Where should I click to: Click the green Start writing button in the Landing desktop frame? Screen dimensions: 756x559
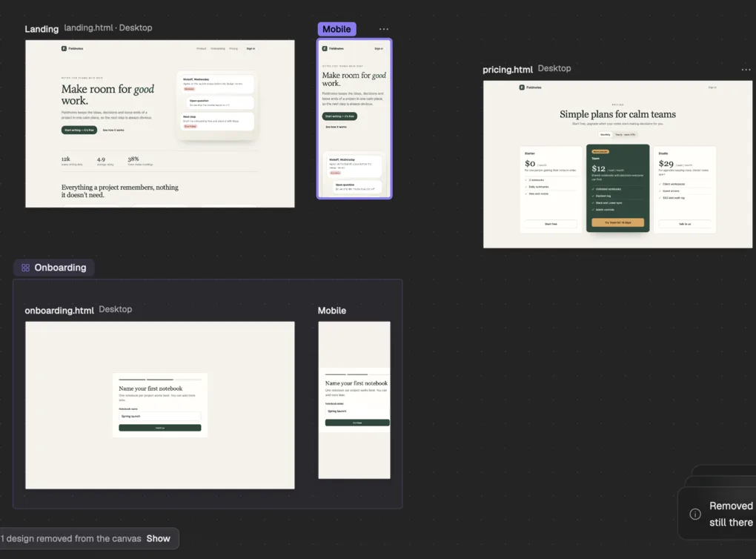coord(79,130)
